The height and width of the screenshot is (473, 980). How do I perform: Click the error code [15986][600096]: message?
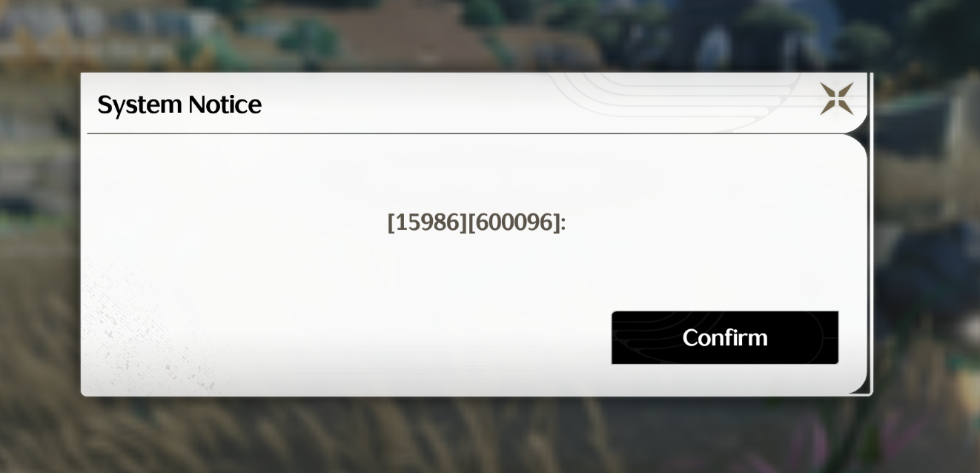tap(477, 222)
